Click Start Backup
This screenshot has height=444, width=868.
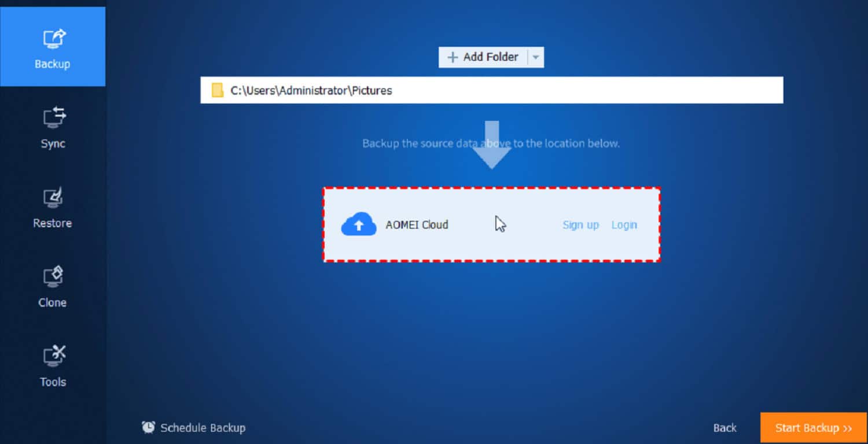coord(814,428)
